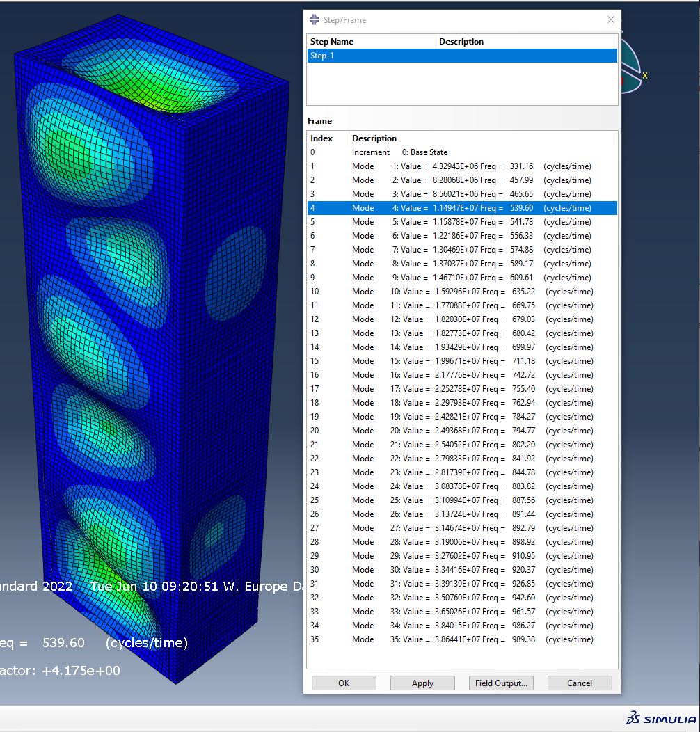The image size is (700, 732).
Task: Select Mode 16 frame with Freq 742.72
Action: [x=462, y=375]
